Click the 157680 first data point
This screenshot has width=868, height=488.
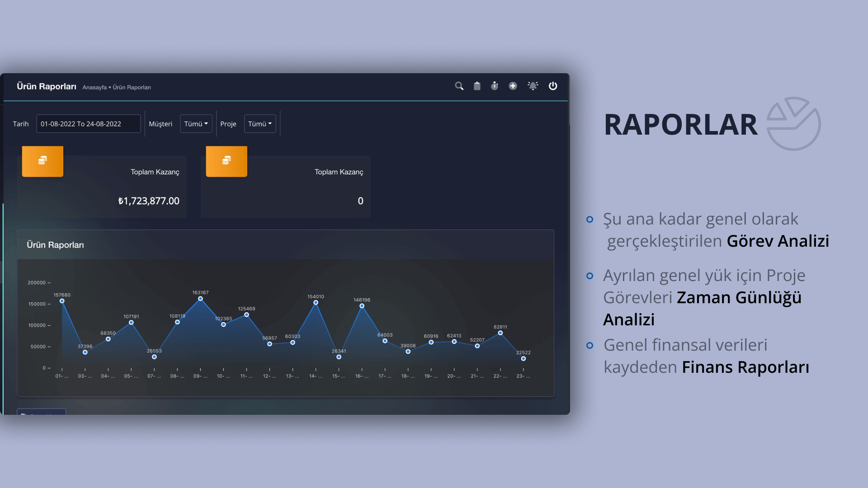pos(62,301)
